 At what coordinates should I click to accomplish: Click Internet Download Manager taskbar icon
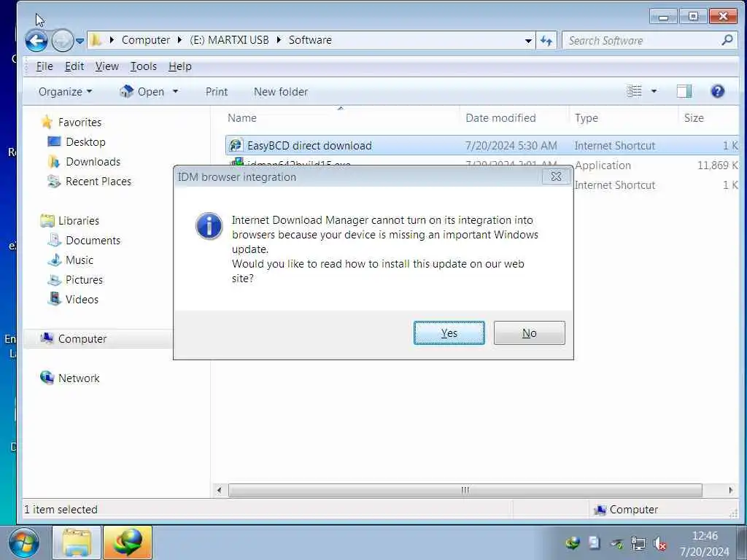tap(127, 542)
